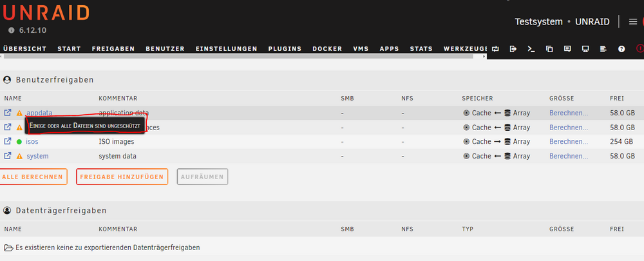Image resolution: width=644 pixels, height=261 pixels.
Task: Switch to the DOCKER tab
Action: click(x=327, y=48)
